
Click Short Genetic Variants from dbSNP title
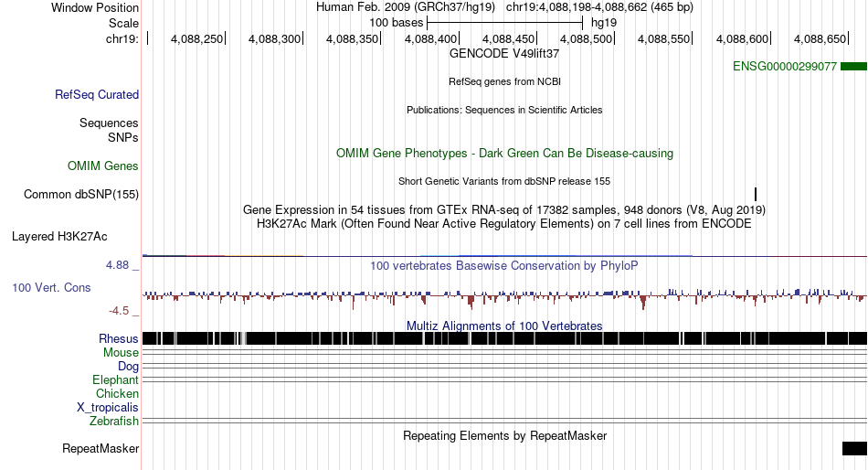(x=504, y=181)
